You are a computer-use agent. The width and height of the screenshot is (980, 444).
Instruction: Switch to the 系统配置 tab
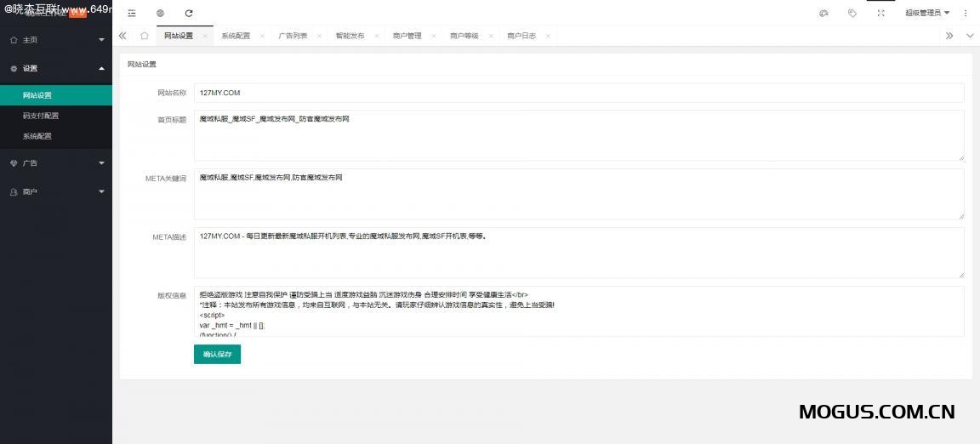(x=236, y=36)
